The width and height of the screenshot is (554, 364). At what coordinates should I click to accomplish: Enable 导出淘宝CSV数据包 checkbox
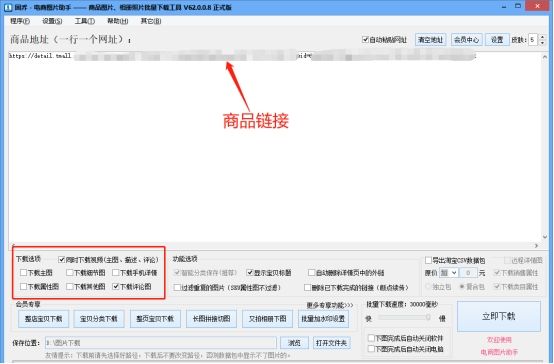428,260
